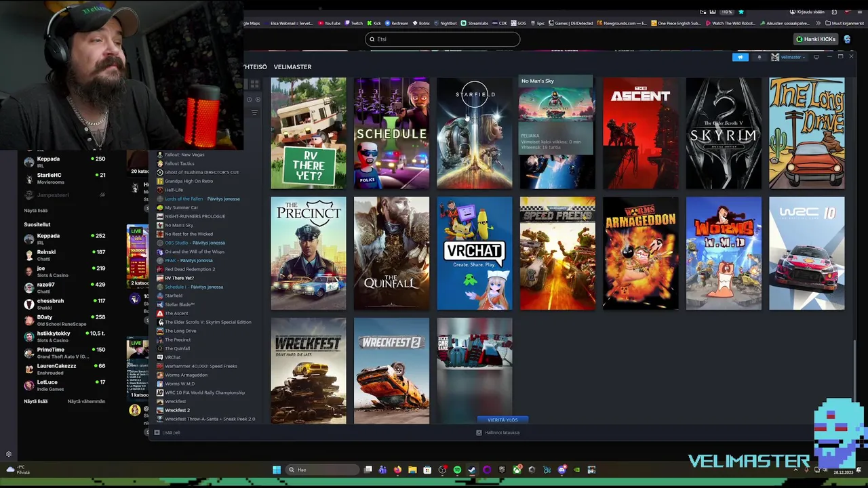Click VIERITÄ YLÖS scroll-to-top button
Image resolution: width=868 pixels, height=488 pixels.
pyautogui.click(x=502, y=420)
